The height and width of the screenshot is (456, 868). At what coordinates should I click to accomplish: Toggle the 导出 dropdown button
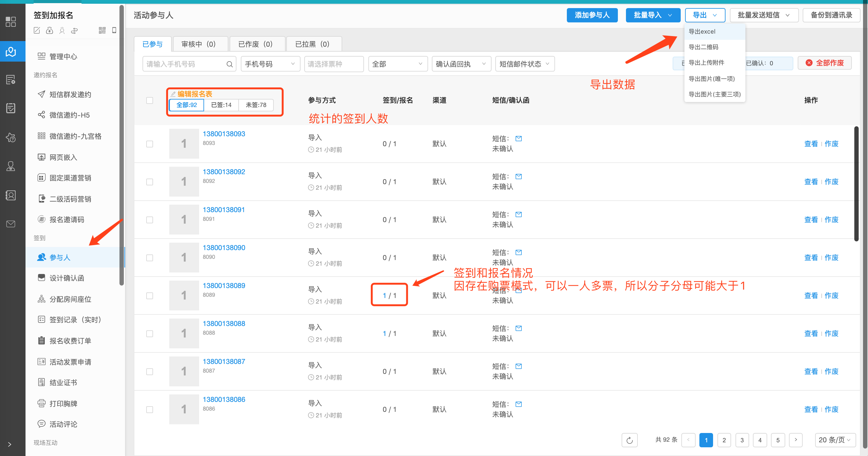(x=705, y=15)
